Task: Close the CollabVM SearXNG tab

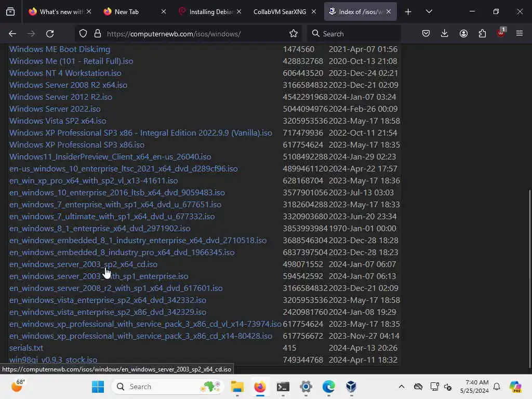Action: point(314,12)
